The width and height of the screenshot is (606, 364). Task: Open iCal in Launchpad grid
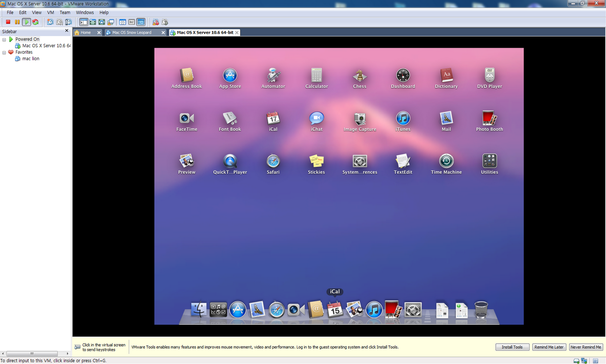point(273,121)
